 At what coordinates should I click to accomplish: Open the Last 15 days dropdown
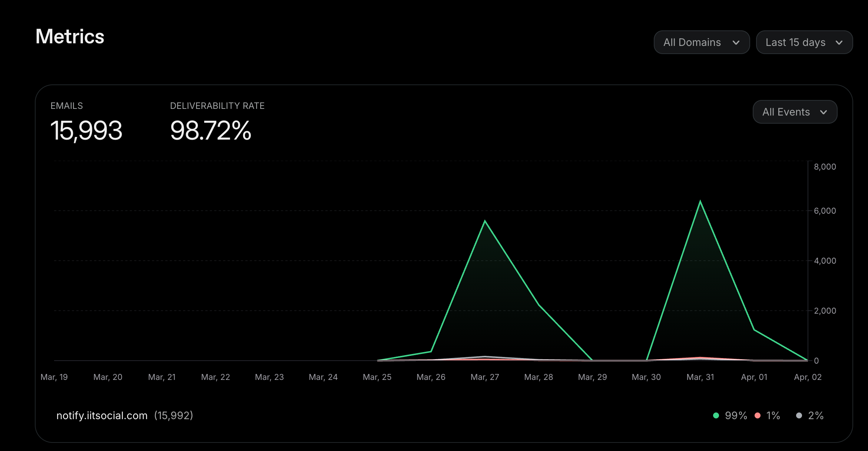pos(804,42)
